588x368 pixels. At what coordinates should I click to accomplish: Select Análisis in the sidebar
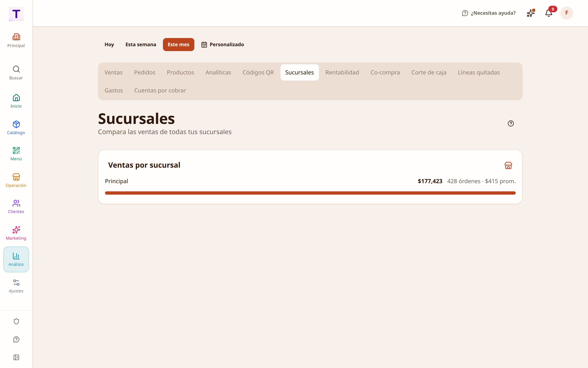click(16, 259)
